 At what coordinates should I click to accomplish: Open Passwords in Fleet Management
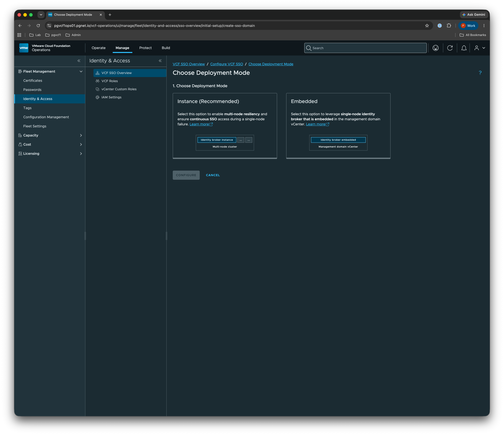[x=32, y=90]
